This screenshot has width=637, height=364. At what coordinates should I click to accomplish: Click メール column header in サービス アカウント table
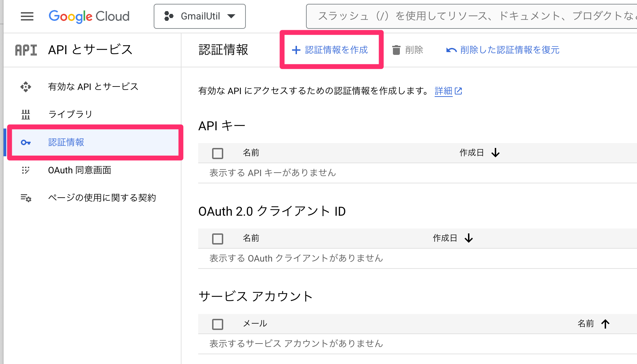pyautogui.click(x=255, y=324)
